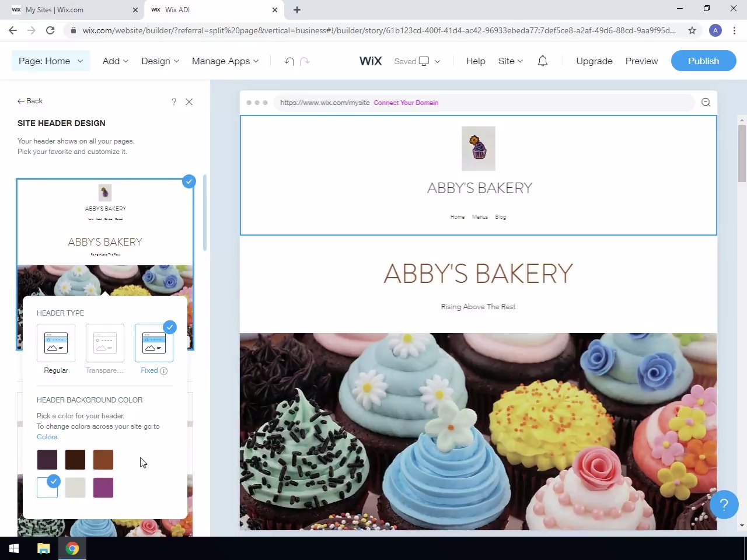747x560 pixels.
Task: Close the Site Header Design panel
Action: (189, 101)
